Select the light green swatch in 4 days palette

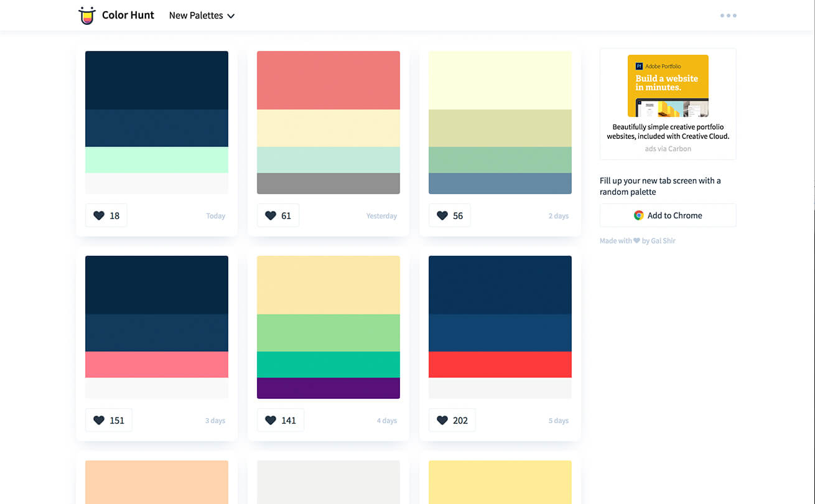[328, 333]
